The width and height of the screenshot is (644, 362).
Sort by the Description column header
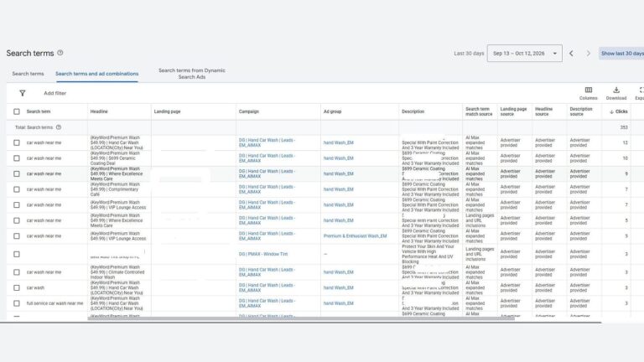(x=413, y=111)
